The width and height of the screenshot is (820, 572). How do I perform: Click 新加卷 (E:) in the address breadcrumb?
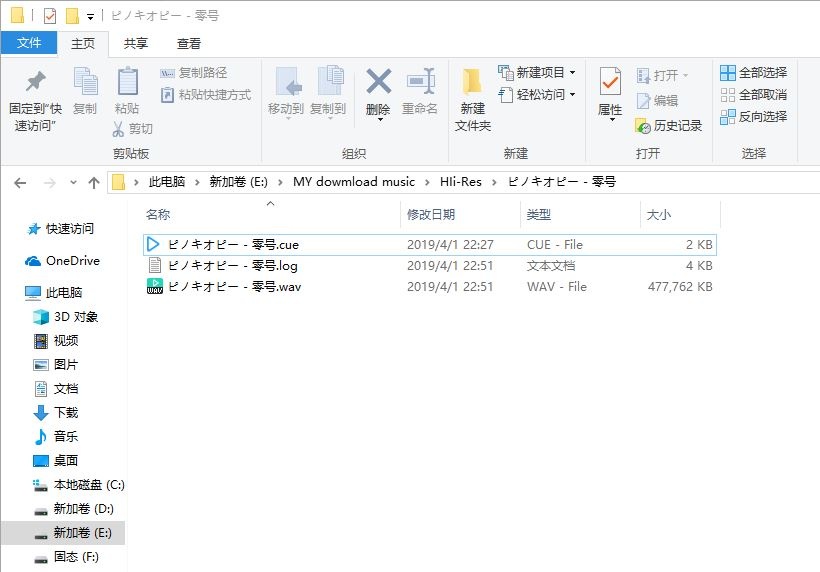238,182
